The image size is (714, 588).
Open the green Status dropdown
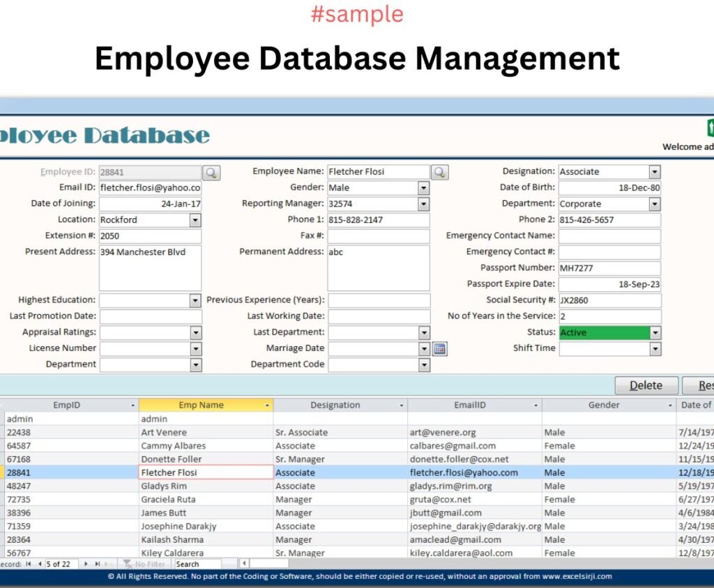654,333
